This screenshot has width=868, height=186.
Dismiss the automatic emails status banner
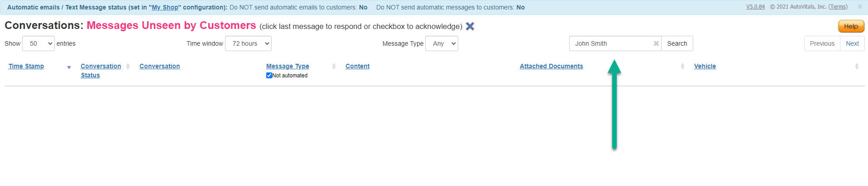pyautogui.click(x=860, y=7)
